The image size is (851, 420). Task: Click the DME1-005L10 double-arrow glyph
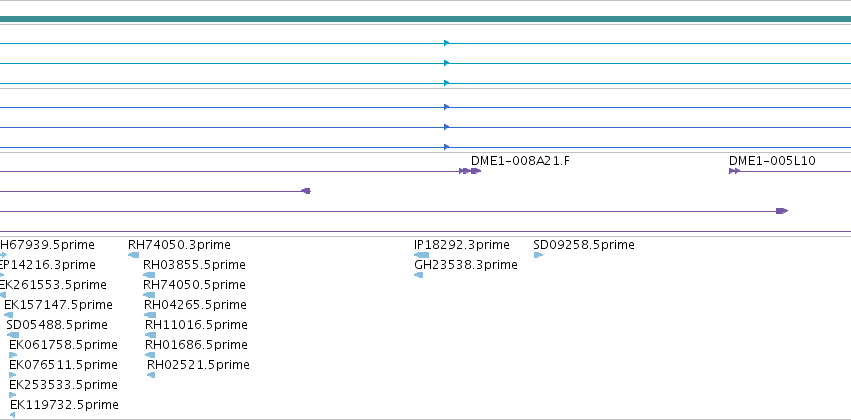(734, 171)
